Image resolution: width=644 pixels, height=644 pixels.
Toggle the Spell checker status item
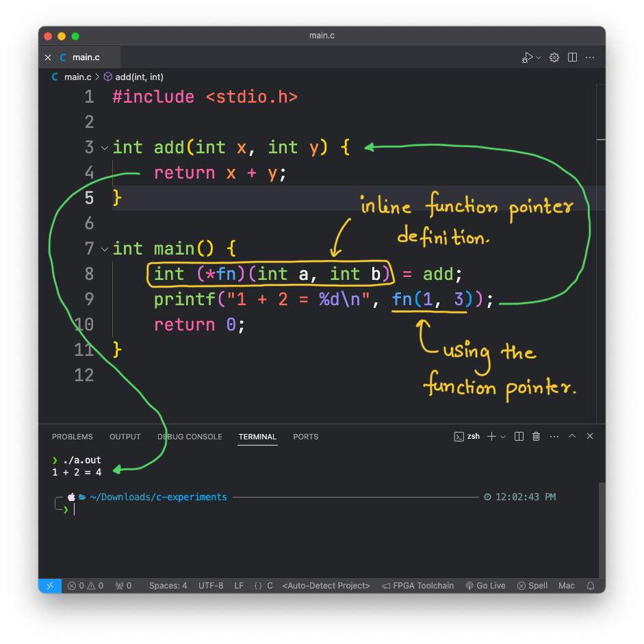[x=532, y=586]
